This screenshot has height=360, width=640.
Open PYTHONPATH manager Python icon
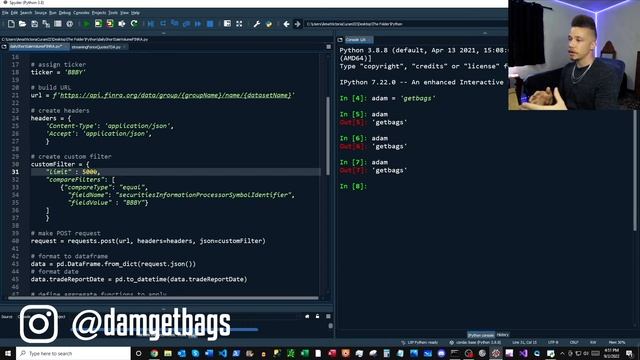pos(269,24)
